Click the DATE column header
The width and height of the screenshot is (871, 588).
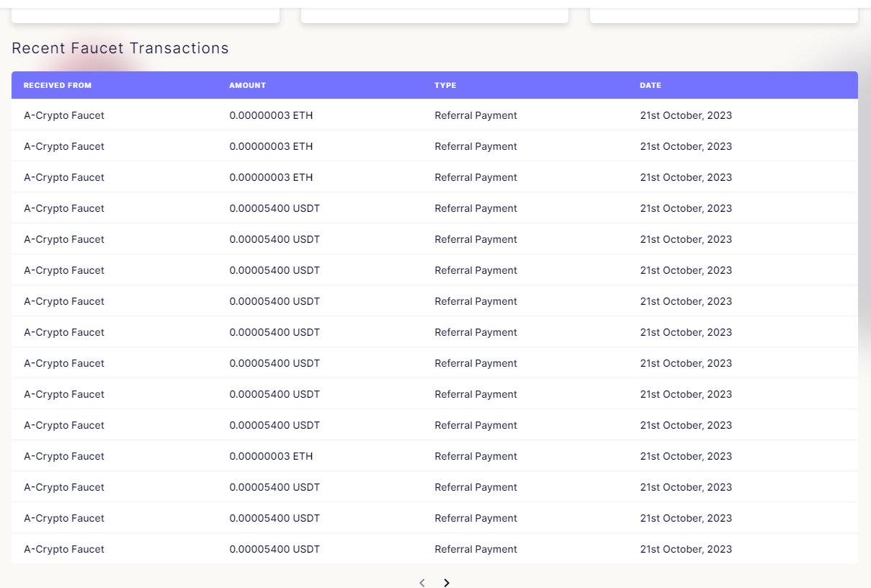[x=651, y=85]
